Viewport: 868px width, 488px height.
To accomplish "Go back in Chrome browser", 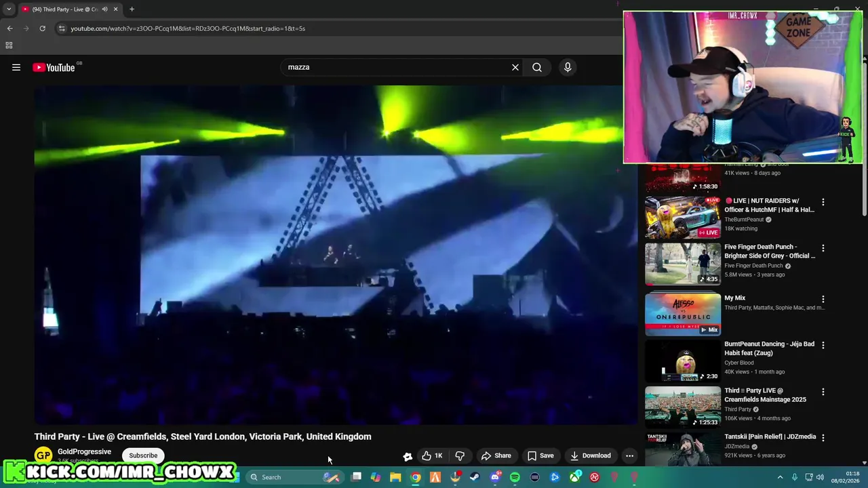I will (9, 28).
